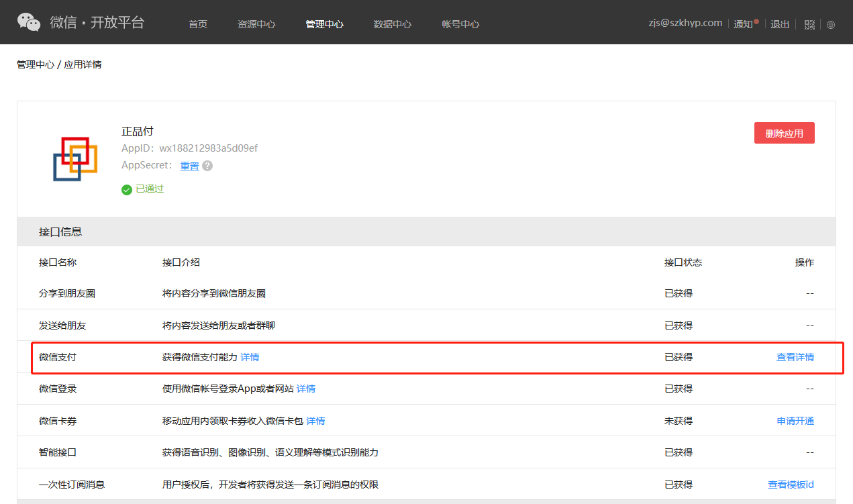Click the AppSecret help question mark icon

point(207,166)
